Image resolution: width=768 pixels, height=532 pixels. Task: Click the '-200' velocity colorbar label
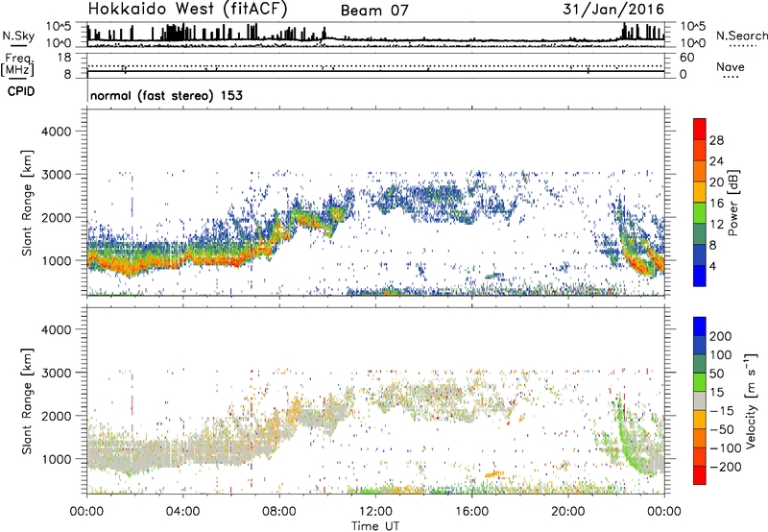[726, 467]
